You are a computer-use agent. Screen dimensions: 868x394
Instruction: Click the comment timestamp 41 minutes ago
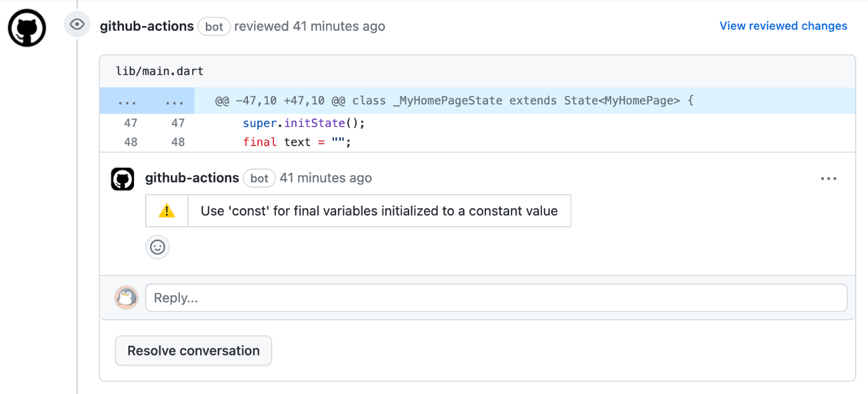pos(325,178)
